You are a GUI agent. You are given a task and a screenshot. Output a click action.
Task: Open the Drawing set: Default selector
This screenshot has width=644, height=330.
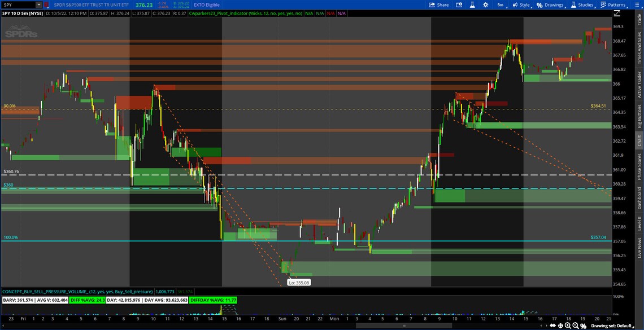(613, 325)
